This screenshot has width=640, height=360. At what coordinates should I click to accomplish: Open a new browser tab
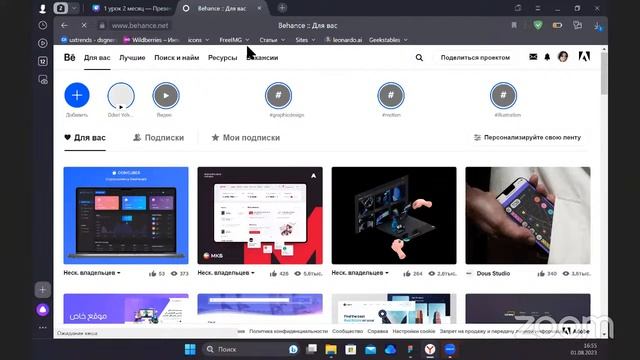[x=282, y=8]
